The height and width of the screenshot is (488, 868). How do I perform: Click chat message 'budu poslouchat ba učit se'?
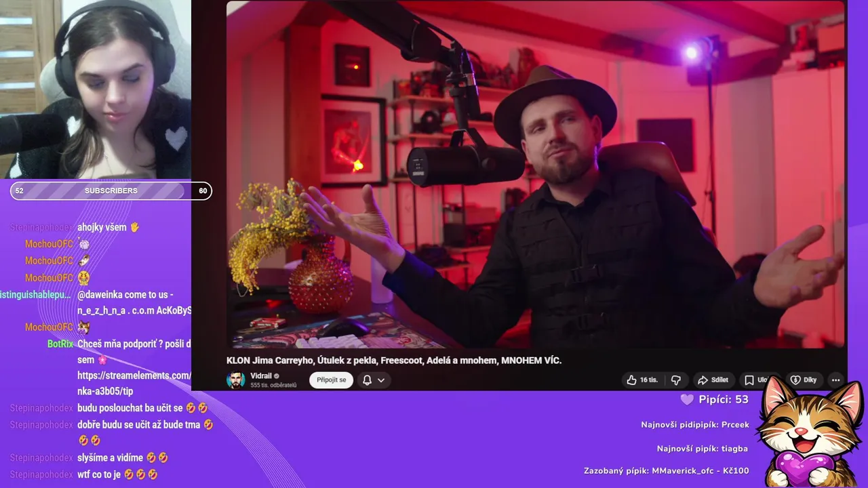click(142, 408)
